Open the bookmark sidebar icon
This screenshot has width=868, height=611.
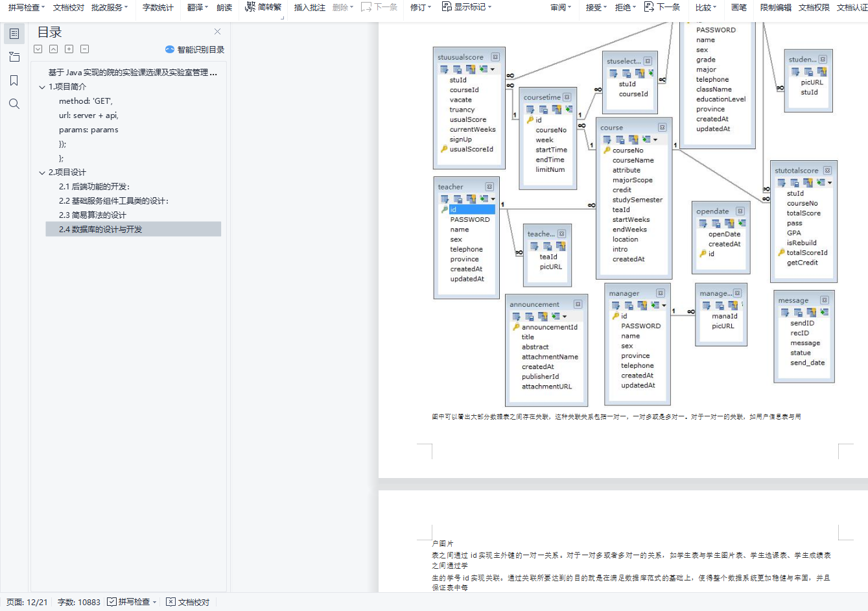tap(14, 80)
